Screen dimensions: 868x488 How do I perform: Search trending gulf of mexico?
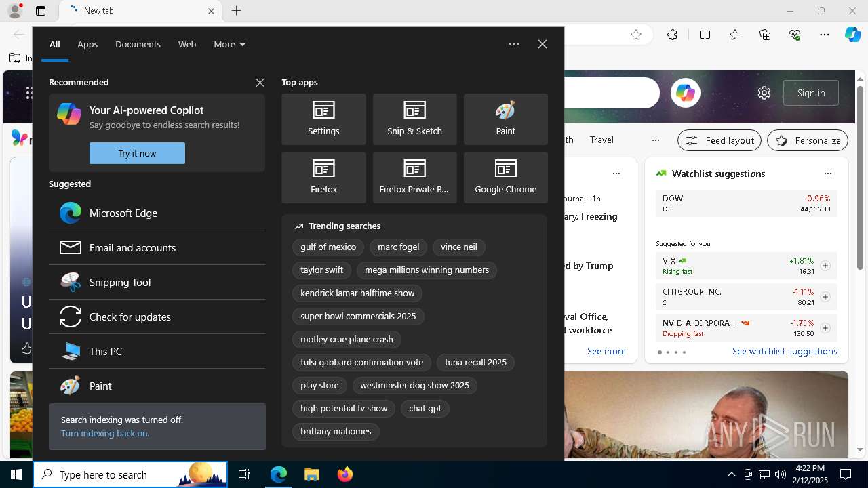pos(328,247)
